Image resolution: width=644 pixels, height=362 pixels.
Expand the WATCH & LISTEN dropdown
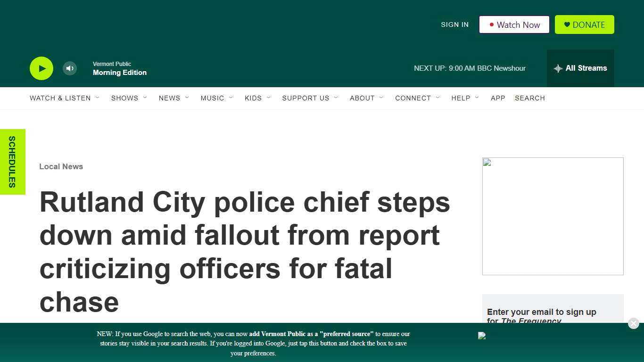(x=98, y=98)
